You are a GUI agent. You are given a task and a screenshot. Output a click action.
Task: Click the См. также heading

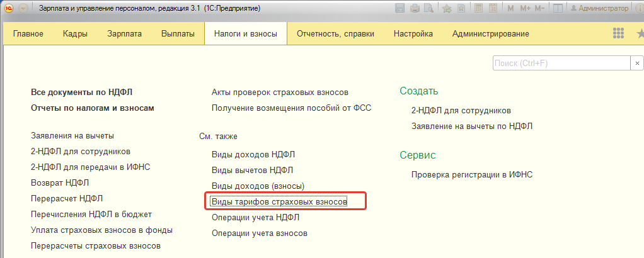coord(218,136)
